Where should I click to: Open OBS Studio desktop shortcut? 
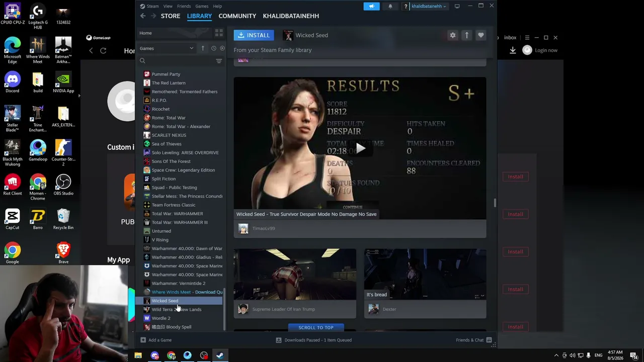(x=63, y=185)
